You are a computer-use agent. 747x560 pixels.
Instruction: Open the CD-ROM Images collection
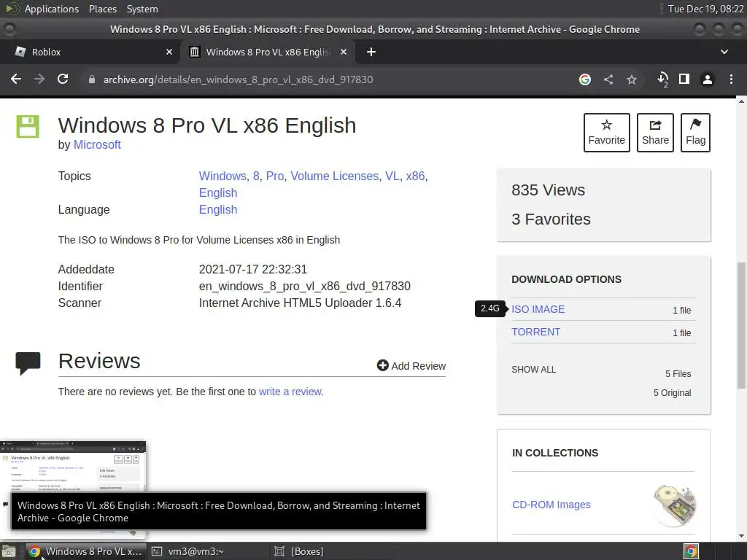551,505
